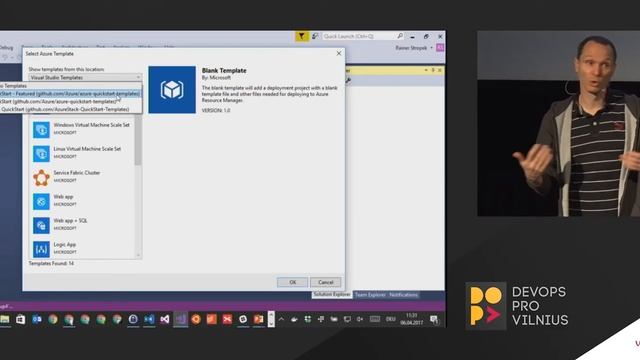Open File Explorer from the taskbar
The width and height of the screenshot is (640, 360).
[x=5, y=319]
